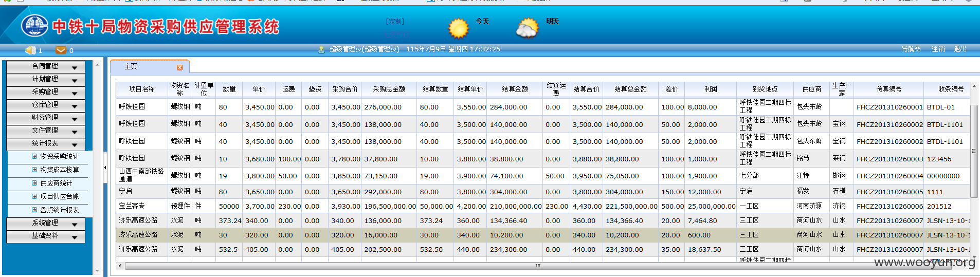980x277 pixels.
Task: Select cell FHCZ201310260001
Action: pos(890,107)
